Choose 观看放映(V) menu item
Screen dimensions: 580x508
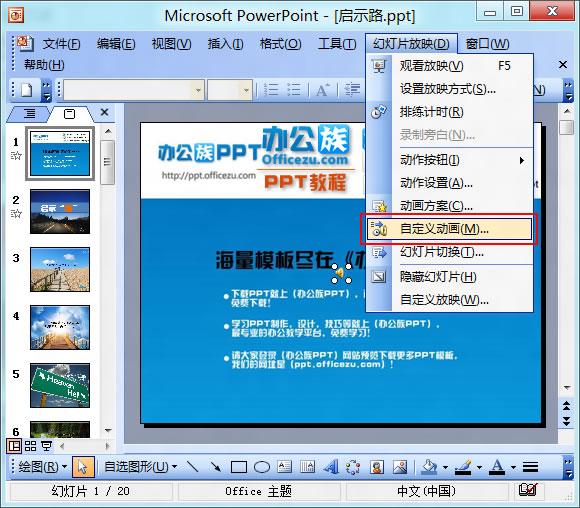(449, 66)
